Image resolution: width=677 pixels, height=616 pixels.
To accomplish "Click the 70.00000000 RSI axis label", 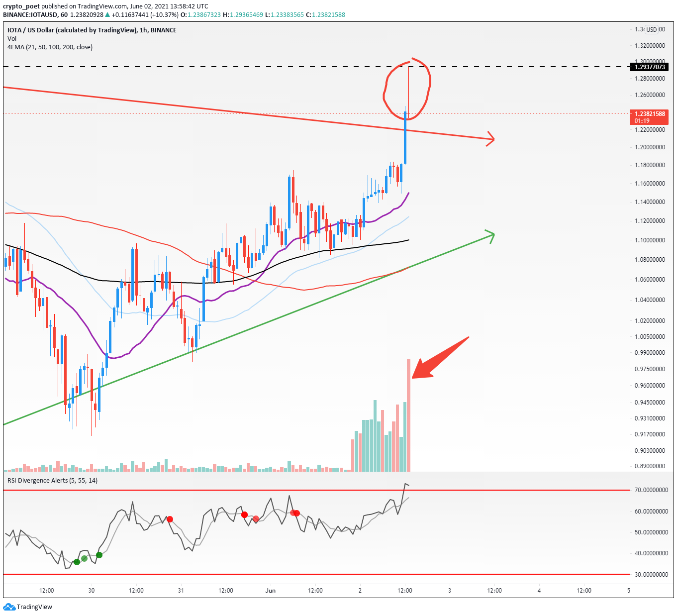I will (x=651, y=490).
